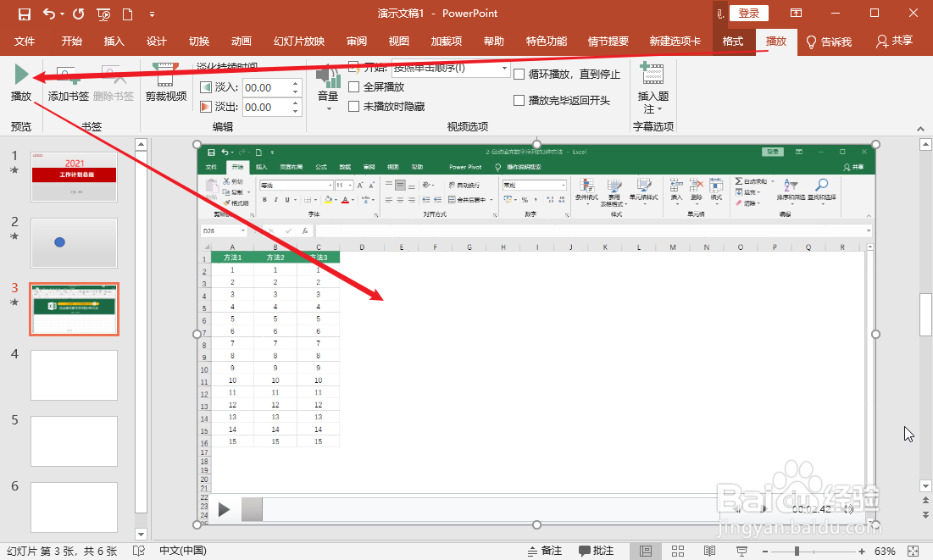The height and width of the screenshot is (560, 933).
Task: Switch to Slide Sorter view icon
Action: (678, 551)
